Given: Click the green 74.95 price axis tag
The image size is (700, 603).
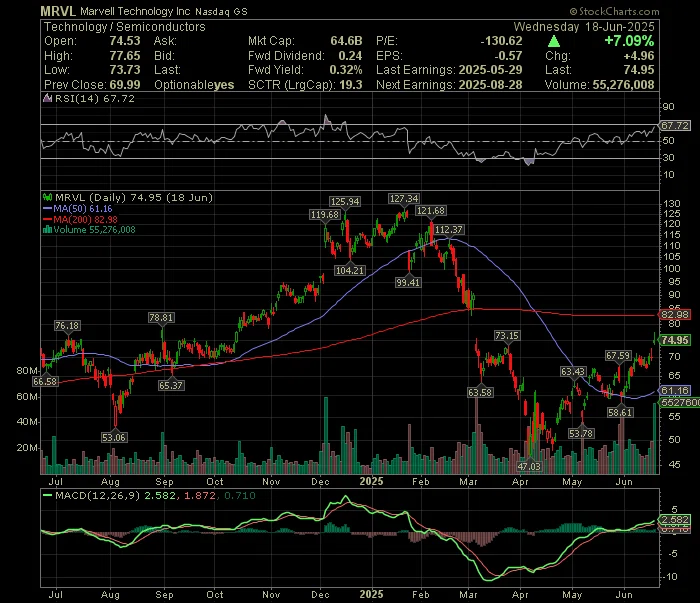Looking at the screenshot, I should [x=675, y=340].
